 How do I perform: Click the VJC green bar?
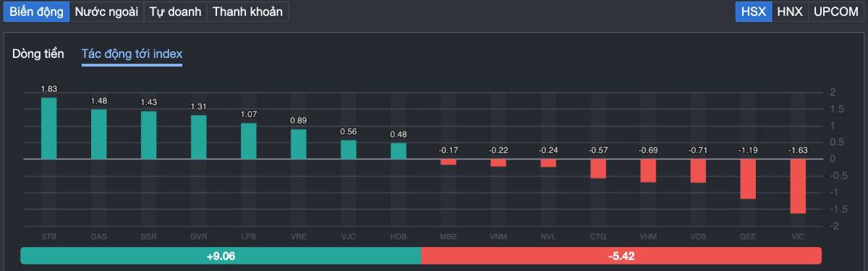coord(349,149)
